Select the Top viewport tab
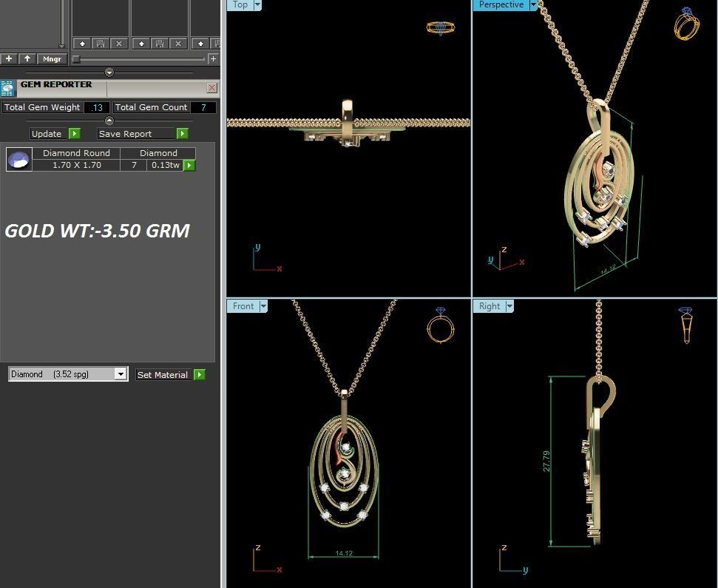The image size is (718, 588). pyautogui.click(x=240, y=4)
